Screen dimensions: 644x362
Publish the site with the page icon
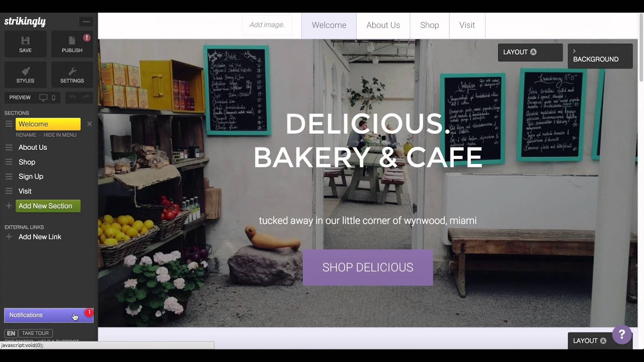tap(72, 41)
